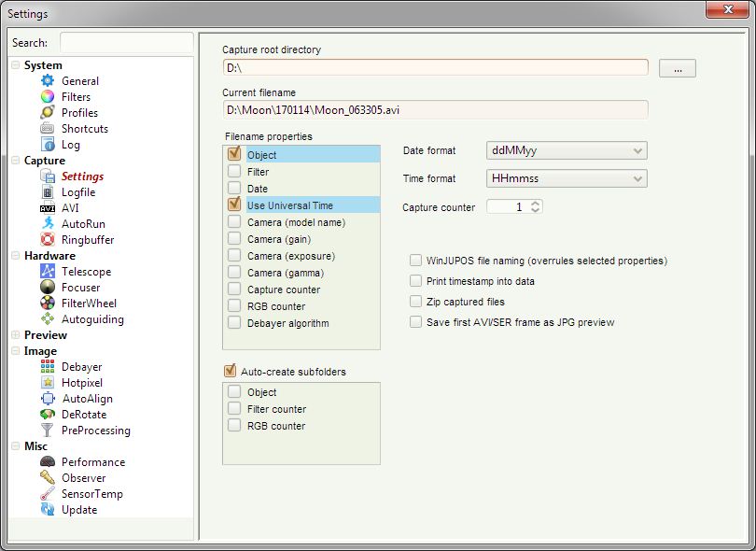This screenshot has height=551, width=756.
Task: Enable Camera (model name) property
Action: [x=234, y=222]
